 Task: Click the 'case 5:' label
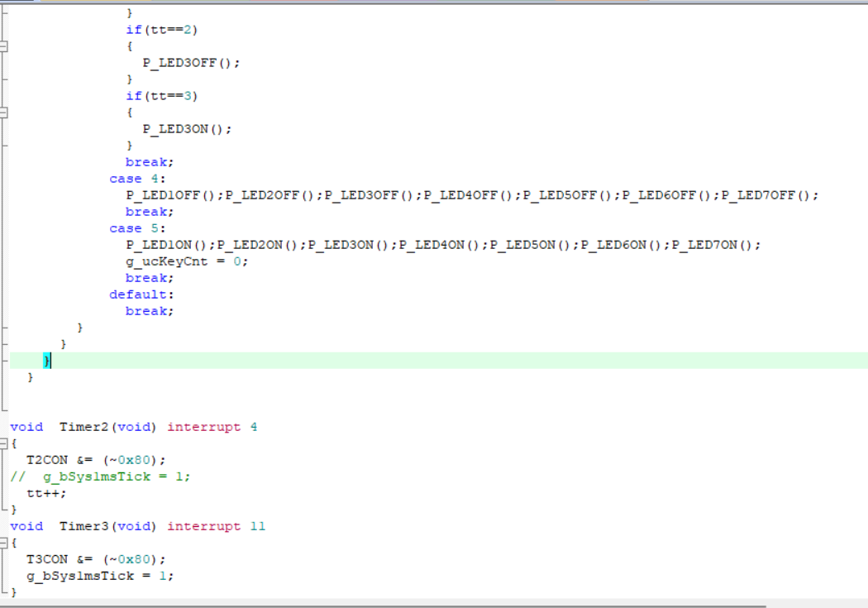coord(137,228)
